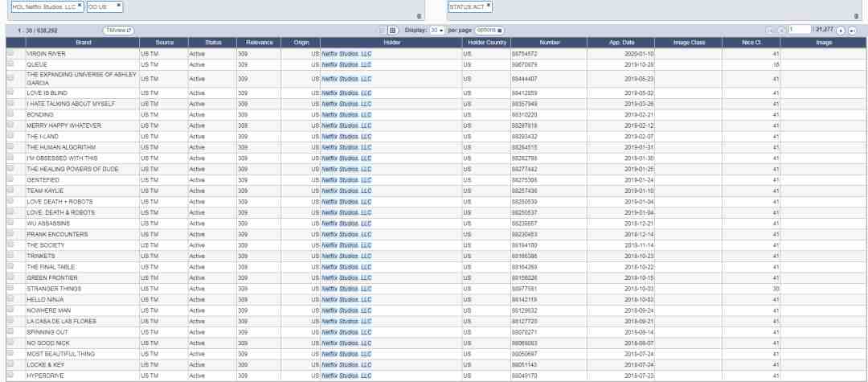Viewport: 868px width, 382px height.
Task: Remove the HOL Netflix Studios, LLC filter tag
Action: 80,5
